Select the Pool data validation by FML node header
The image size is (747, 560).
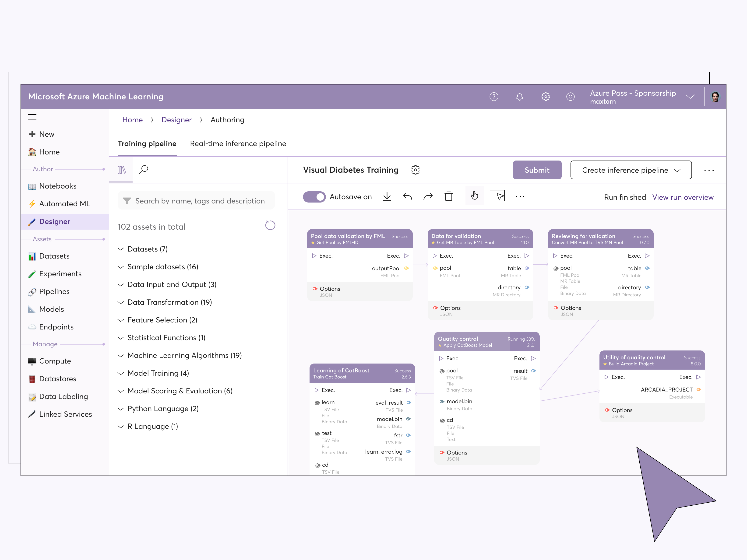pyautogui.click(x=360, y=239)
